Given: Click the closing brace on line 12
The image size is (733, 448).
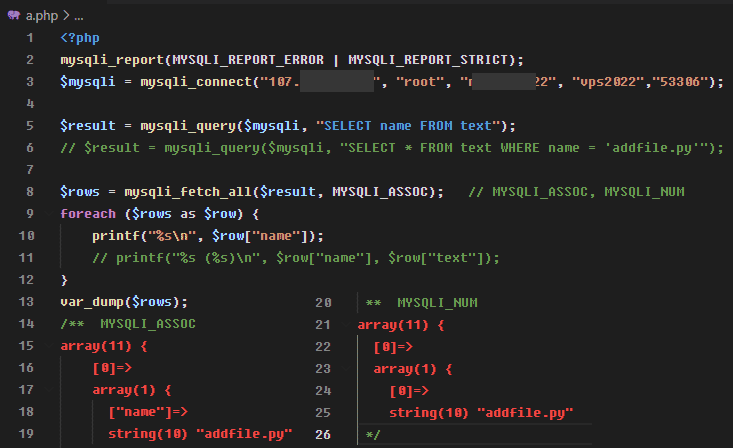Looking at the screenshot, I should point(64,280).
